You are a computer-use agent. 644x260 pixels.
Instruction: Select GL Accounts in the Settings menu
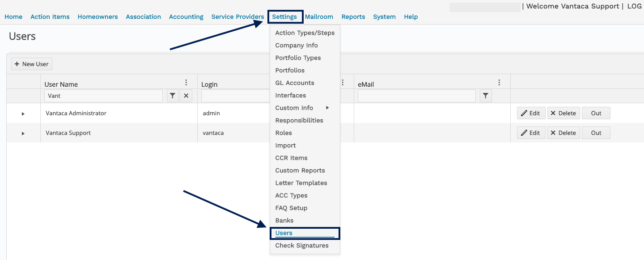tap(295, 83)
